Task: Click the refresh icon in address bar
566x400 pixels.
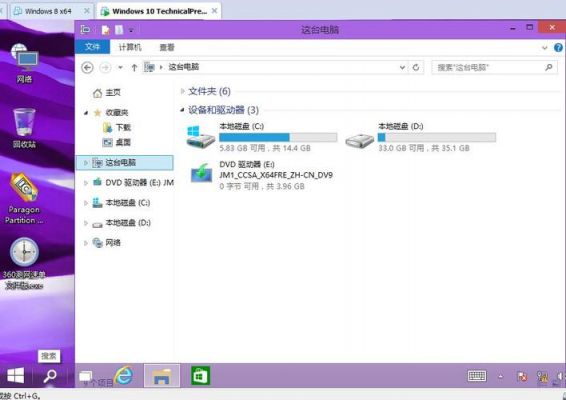Action: pos(416,68)
